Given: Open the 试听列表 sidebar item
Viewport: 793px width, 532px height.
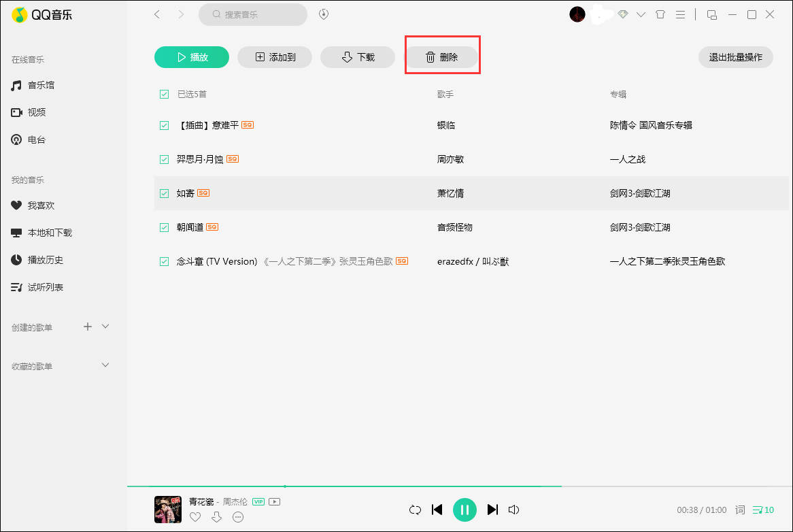Looking at the screenshot, I should click(x=44, y=286).
